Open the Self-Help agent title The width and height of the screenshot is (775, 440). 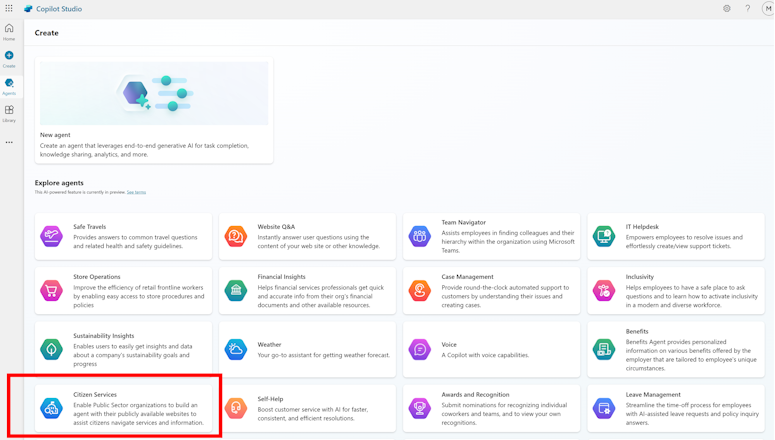pos(270,399)
